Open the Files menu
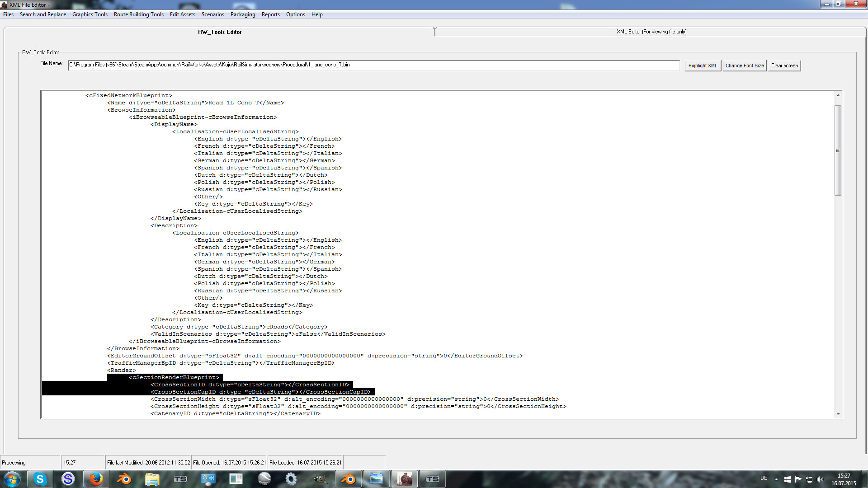868x488 pixels. (8, 14)
